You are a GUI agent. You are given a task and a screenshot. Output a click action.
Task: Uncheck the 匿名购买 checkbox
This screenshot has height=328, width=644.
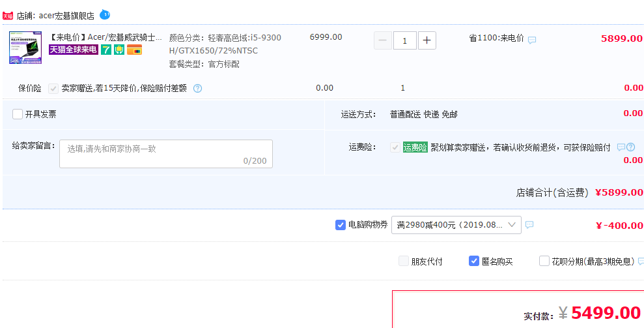(474, 261)
